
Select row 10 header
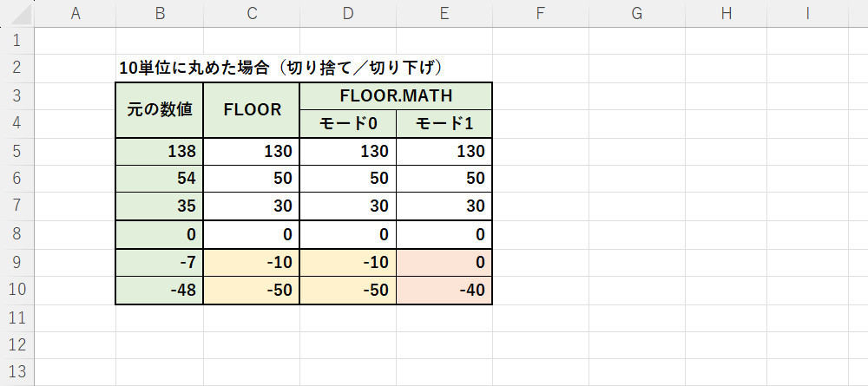(17, 290)
